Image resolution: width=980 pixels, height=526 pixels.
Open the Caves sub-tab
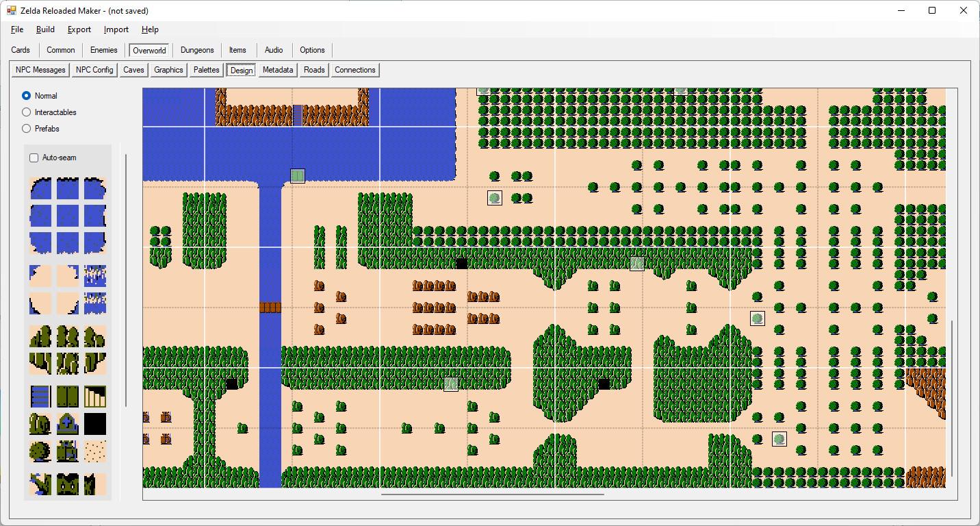click(133, 70)
